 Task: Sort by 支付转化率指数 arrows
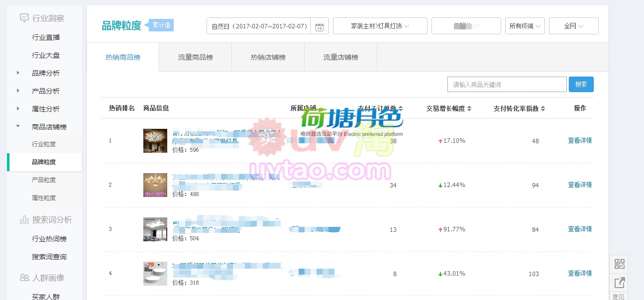[x=543, y=108]
